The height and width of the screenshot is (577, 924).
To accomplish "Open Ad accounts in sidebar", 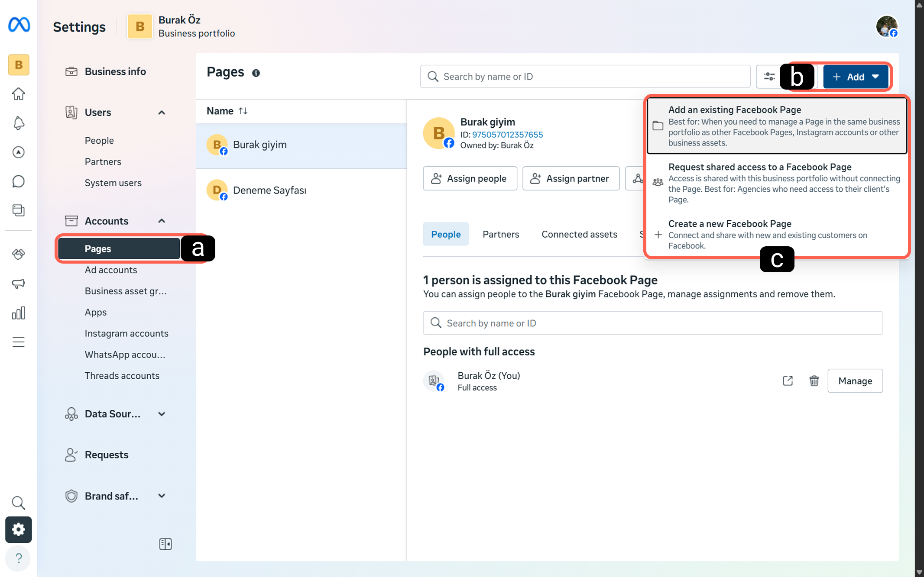I will point(111,270).
